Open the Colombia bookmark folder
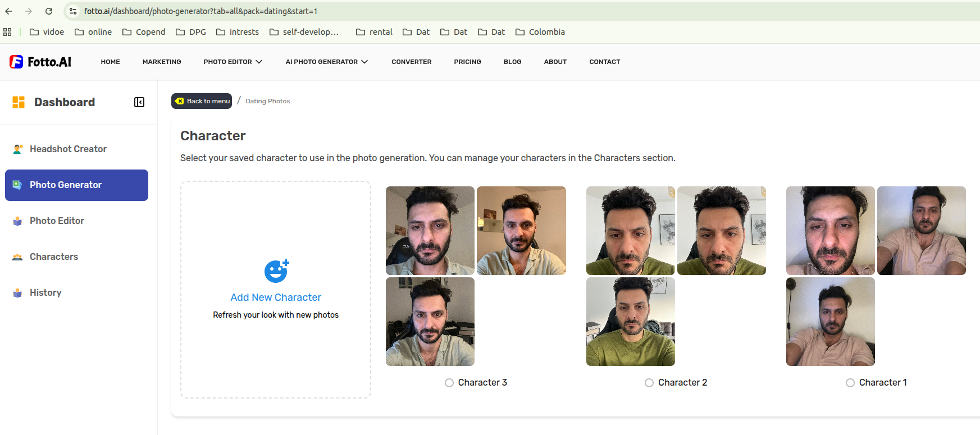Screen dimensions: 980x435 coord(540,32)
